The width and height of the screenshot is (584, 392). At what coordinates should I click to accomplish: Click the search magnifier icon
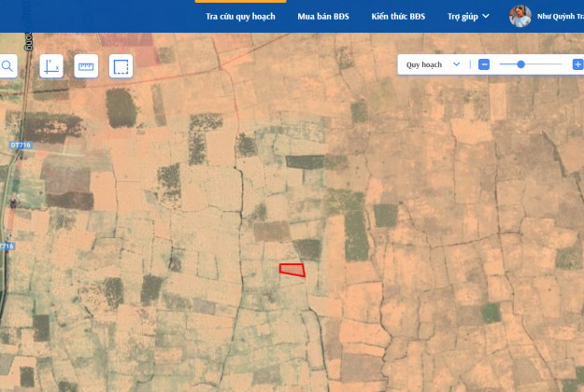coord(7,66)
